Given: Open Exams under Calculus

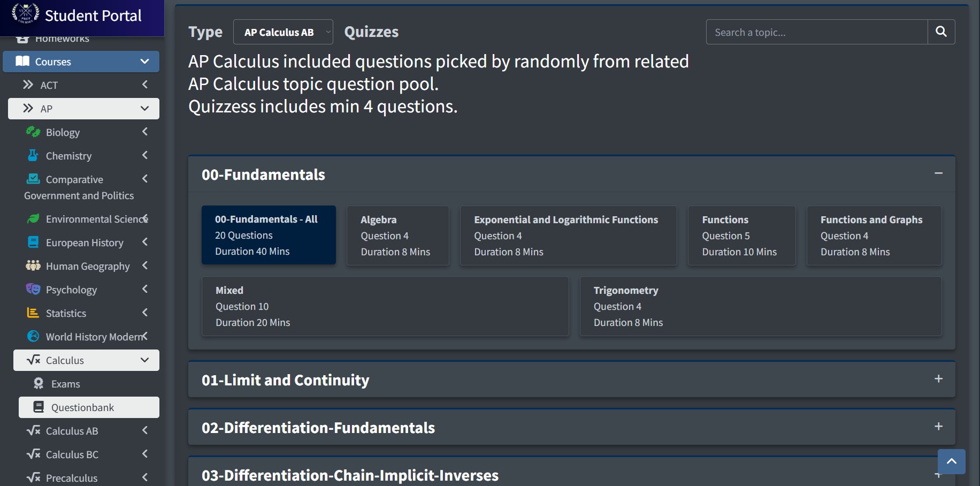Looking at the screenshot, I should [65, 384].
